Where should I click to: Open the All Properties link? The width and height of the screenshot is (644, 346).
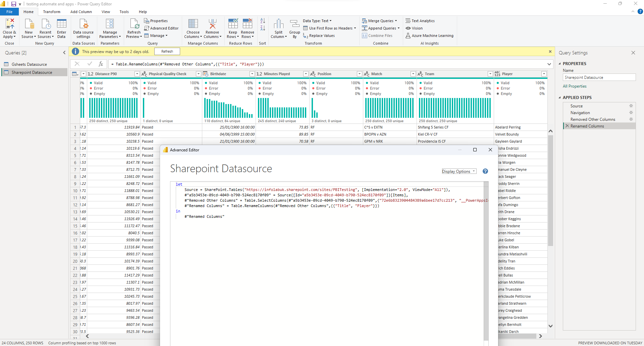pyautogui.click(x=575, y=86)
